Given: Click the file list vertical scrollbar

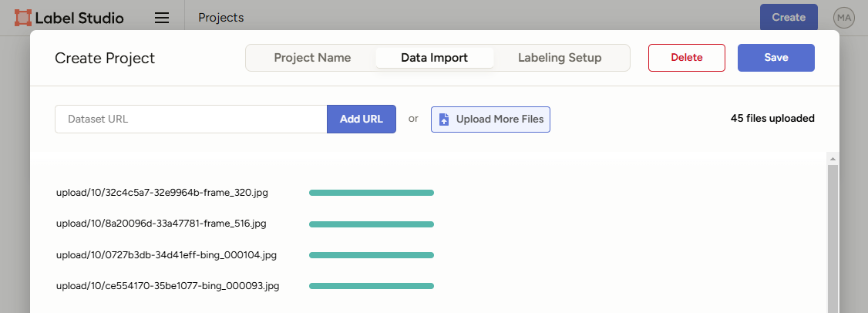Looking at the screenshot, I should tap(832, 239).
